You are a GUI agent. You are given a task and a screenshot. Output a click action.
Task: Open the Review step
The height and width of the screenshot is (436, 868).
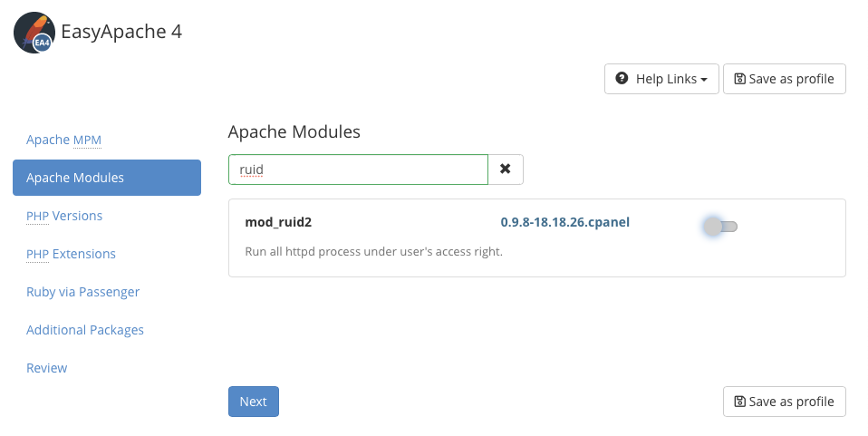click(47, 368)
